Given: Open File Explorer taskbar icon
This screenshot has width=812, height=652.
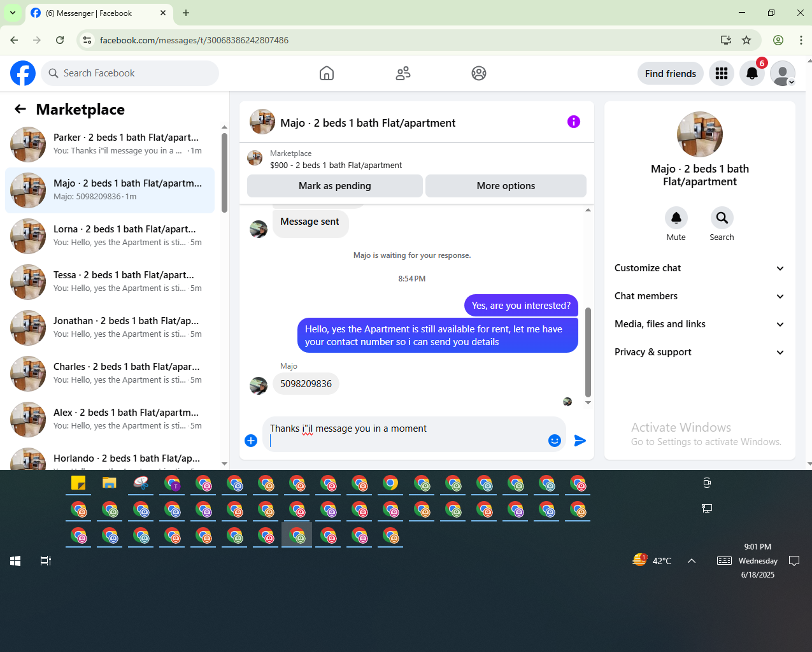Looking at the screenshot, I should [110, 483].
